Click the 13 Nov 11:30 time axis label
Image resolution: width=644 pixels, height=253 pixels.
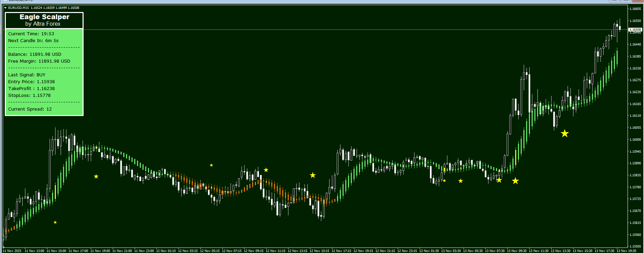point(539,251)
